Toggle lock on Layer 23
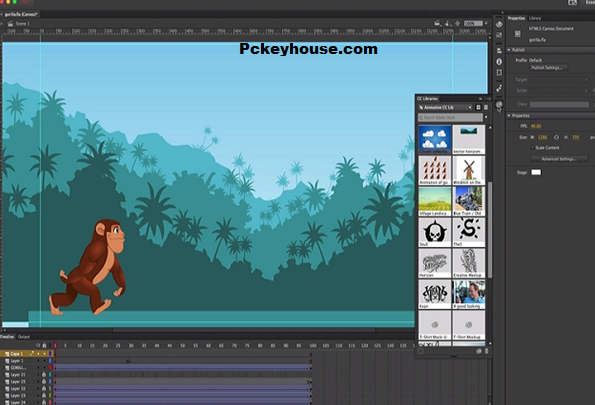Viewport: 595px width, 405px height. click(44, 395)
